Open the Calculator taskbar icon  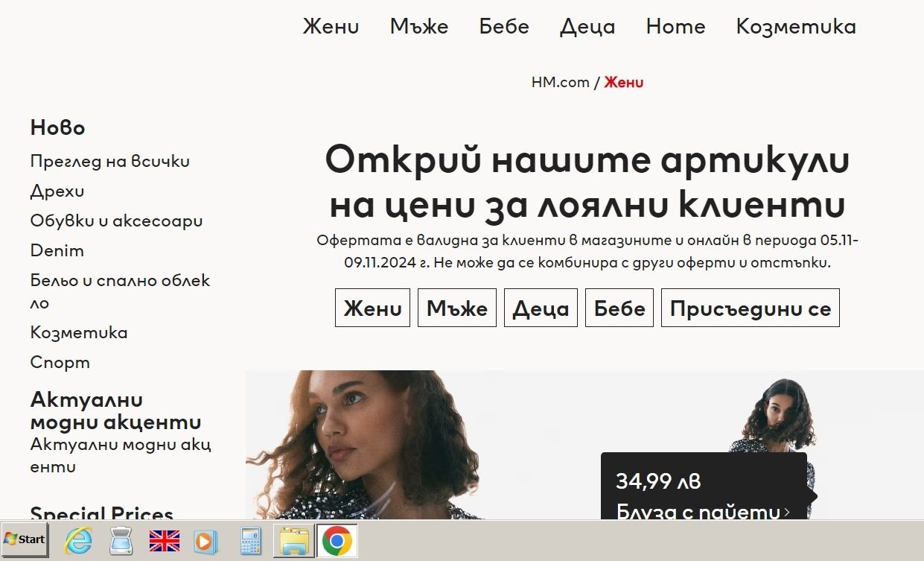251,541
